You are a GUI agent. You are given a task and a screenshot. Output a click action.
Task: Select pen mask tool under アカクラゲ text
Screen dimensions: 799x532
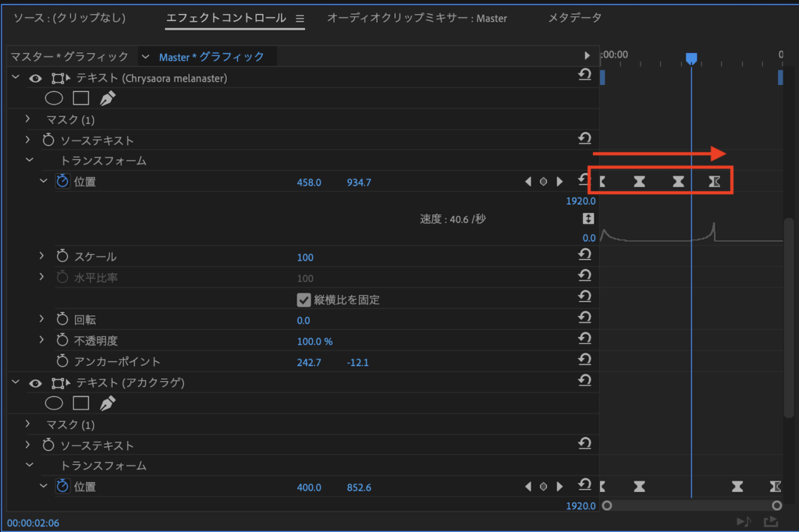tap(107, 403)
